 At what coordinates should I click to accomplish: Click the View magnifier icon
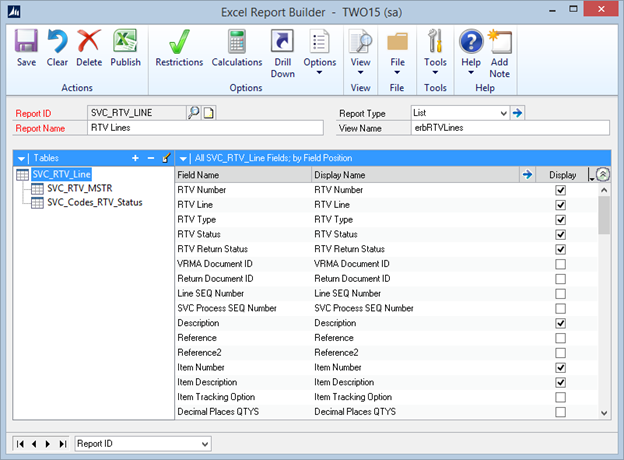point(360,41)
